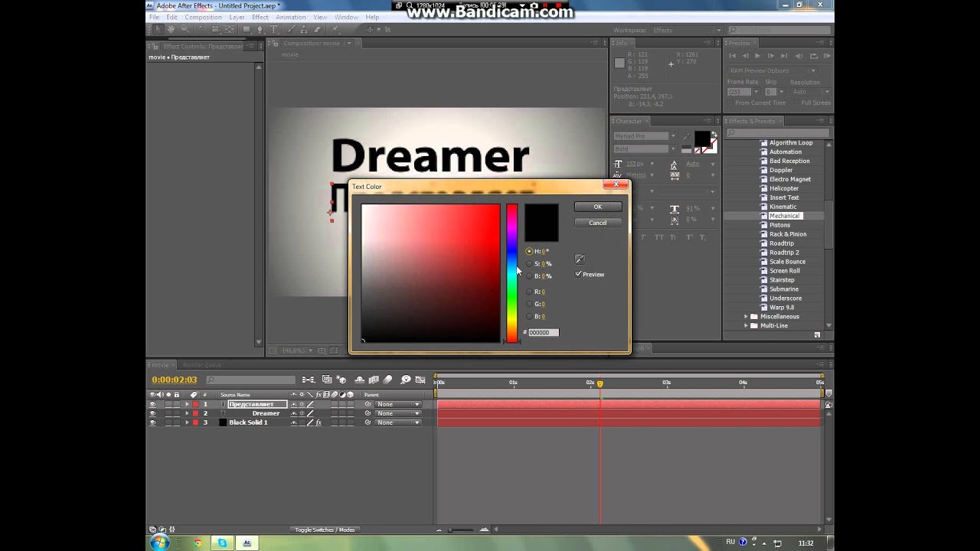Toggle hide shy layers in timeline header
The image size is (980, 551).
click(360, 380)
